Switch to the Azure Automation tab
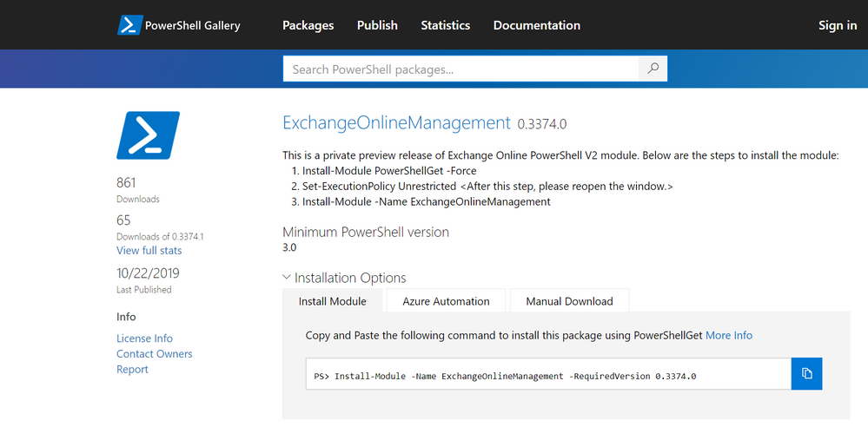The image size is (868, 427). [x=447, y=301]
